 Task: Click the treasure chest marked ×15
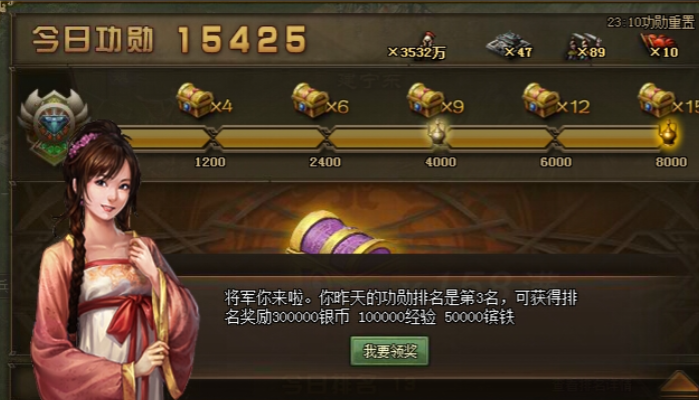(x=656, y=100)
